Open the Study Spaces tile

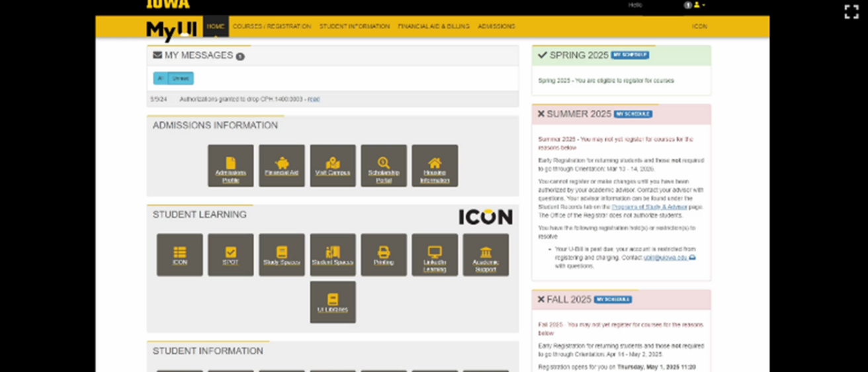coord(282,255)
